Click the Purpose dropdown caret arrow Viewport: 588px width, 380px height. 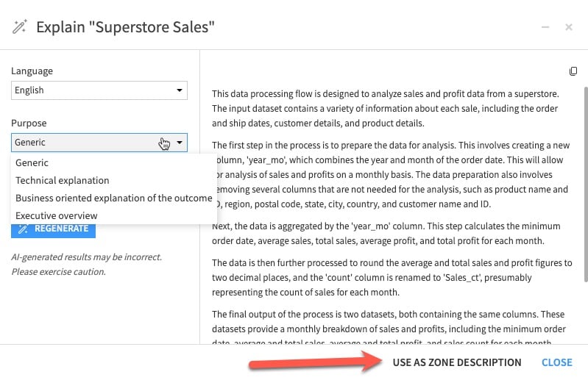coord(180,143)
